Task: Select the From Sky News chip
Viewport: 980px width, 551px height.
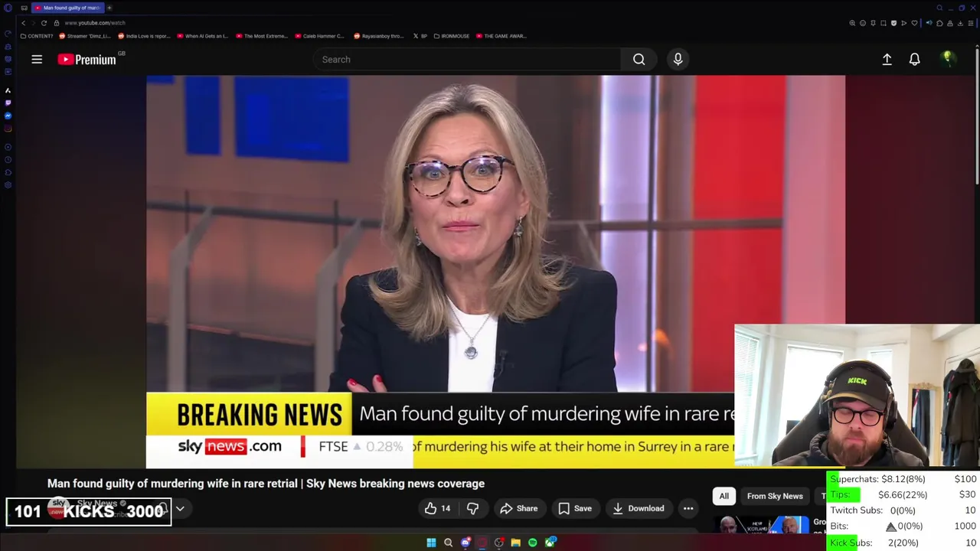Action: tap(775, 496)
